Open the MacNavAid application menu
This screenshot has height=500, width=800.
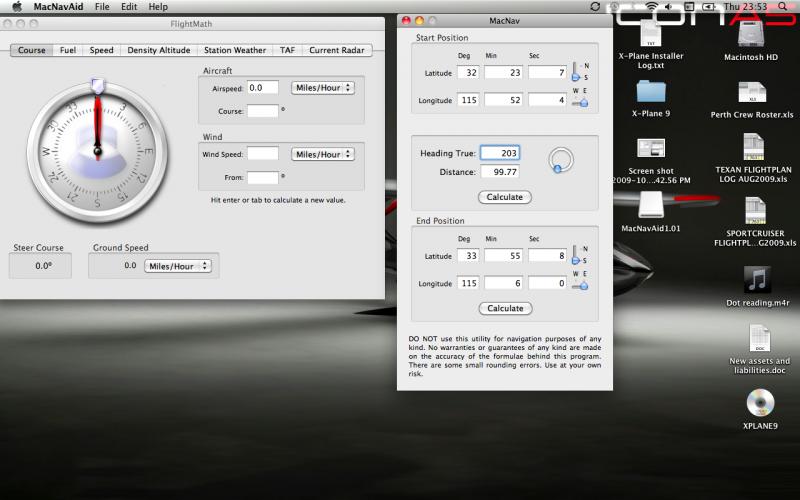[58, 7]
